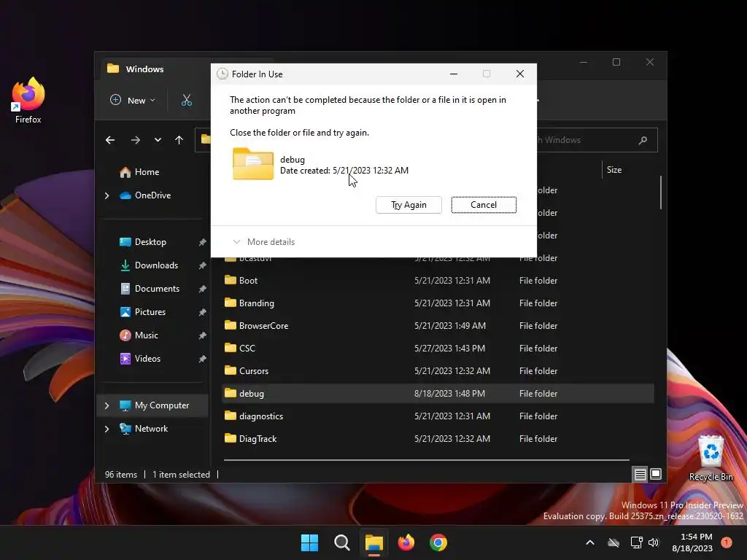Click the volume speaker tray icon
This screenshot has height=560, width=747.
click(654, 542)
